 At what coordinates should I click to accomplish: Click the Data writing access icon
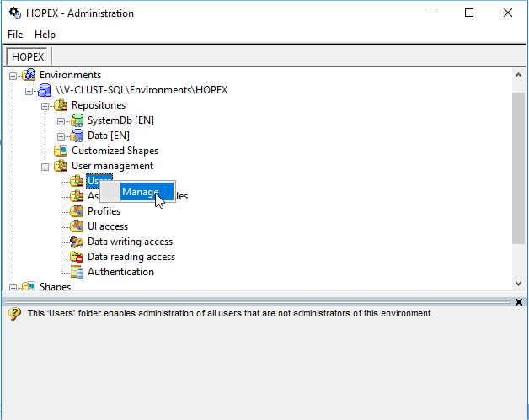coord(77,242)
